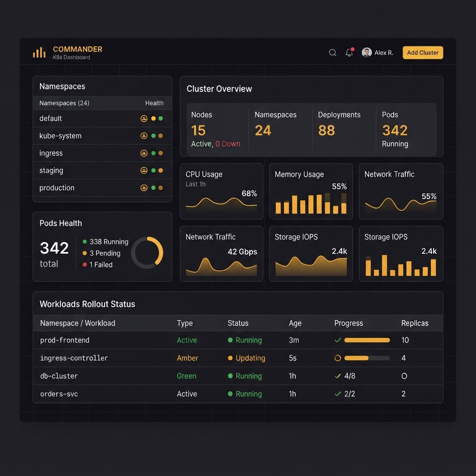Screen dimensions: 476x476
Task: Click the ingress namespace circular icon
Action: [x=144, y=153]
